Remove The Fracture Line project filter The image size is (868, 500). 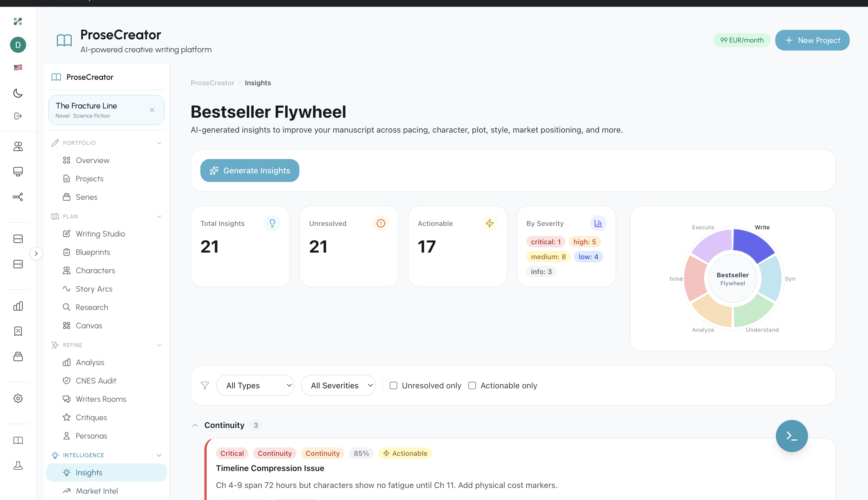coord(152,110)
